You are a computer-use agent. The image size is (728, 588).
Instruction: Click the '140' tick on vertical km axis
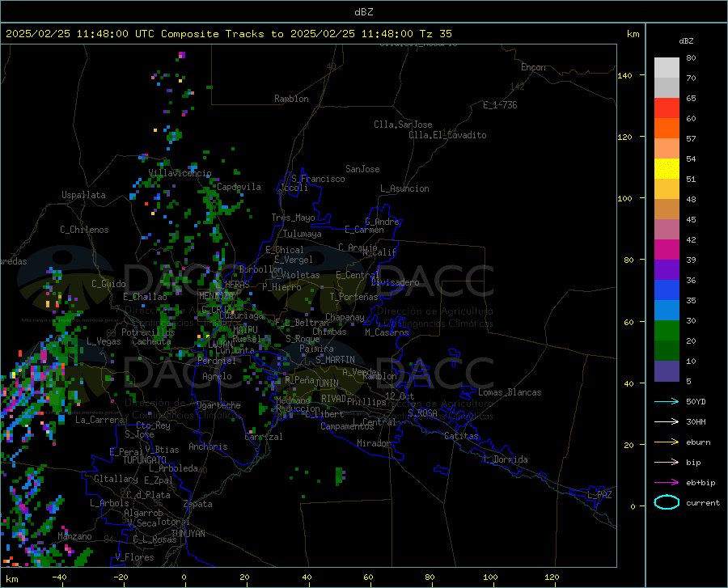click(x=624, y=75)
